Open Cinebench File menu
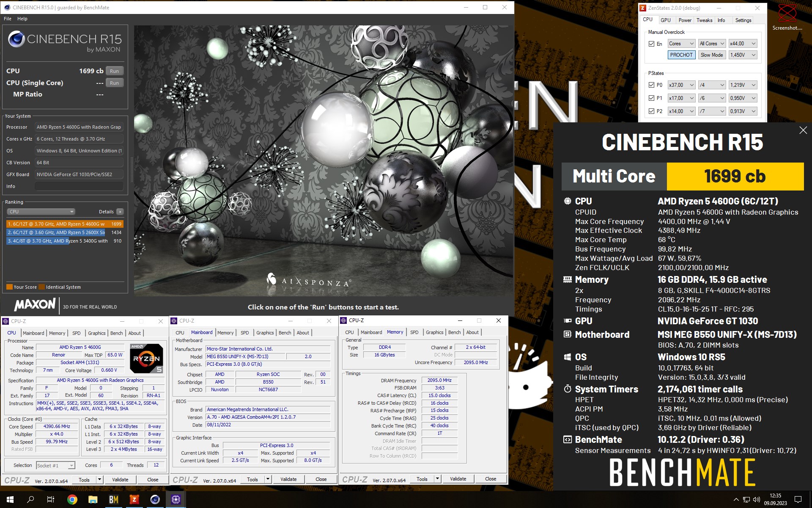812x508 pixels. [8, 19]
